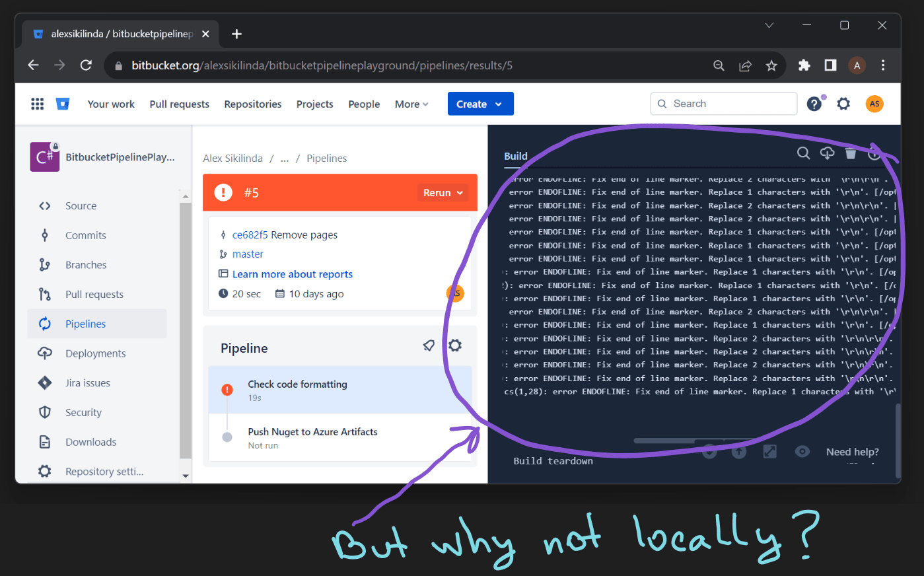This screenshot has height=576, width=924.
Task: Click Alex Sikilinda breadcrumb link
Action: (232, 158)
